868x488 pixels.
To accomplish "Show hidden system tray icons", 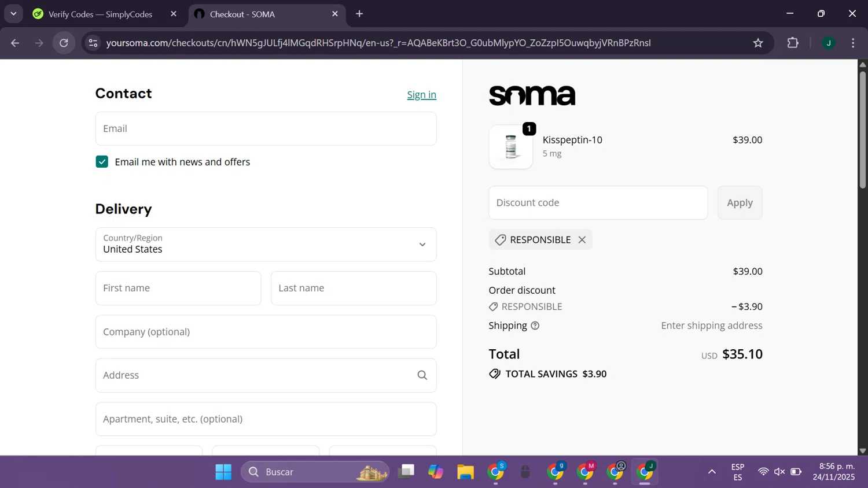I will tap(712, 472).
